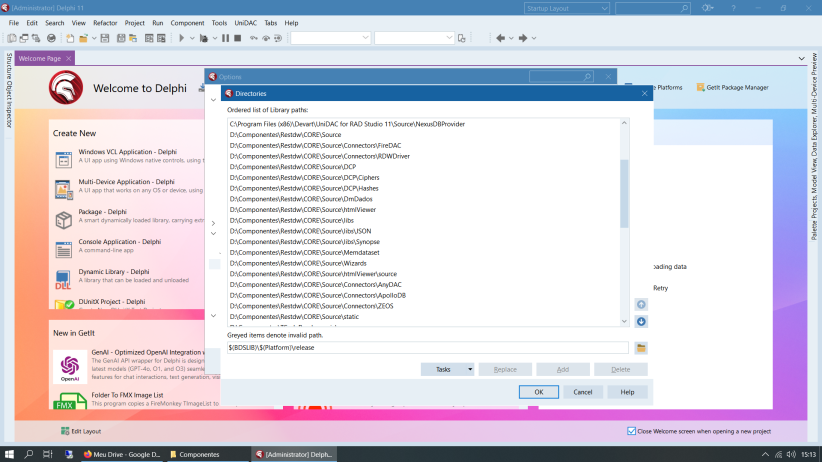Click the move-down arrow button beside the list
The height and width of the screenshot is (462, 822).
coord(641,321)
